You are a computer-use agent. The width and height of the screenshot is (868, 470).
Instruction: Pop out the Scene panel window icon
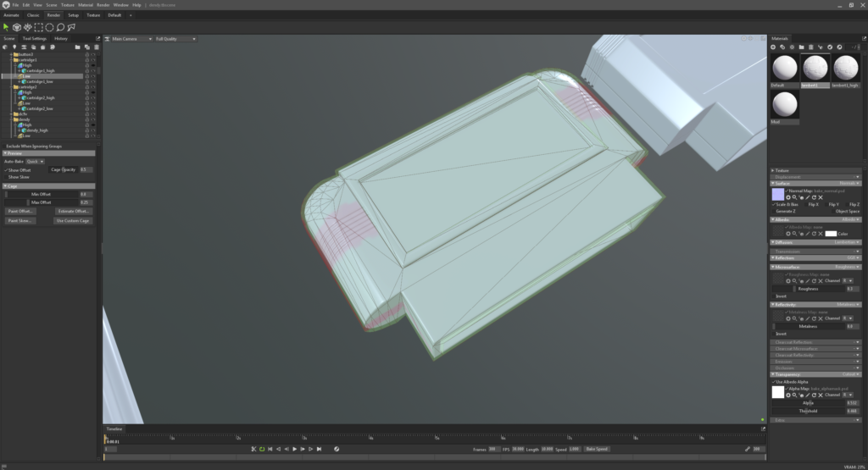[x=97, y=38]
